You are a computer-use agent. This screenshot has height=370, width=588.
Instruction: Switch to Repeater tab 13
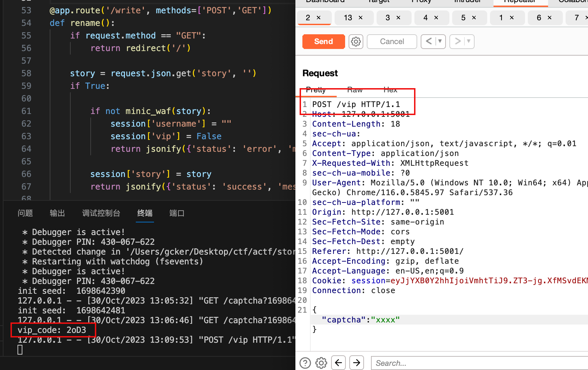coord(348,18)
